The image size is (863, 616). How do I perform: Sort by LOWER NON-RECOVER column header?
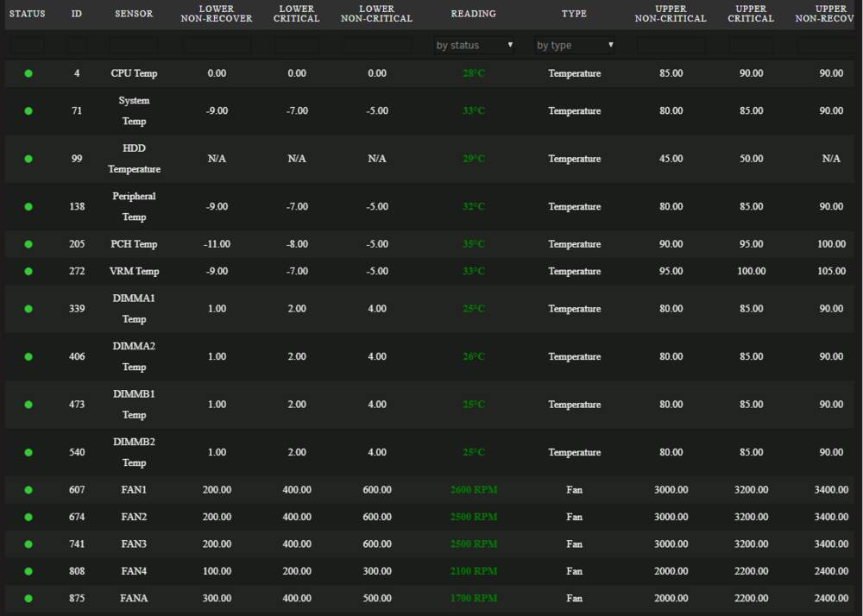(217, 14)
